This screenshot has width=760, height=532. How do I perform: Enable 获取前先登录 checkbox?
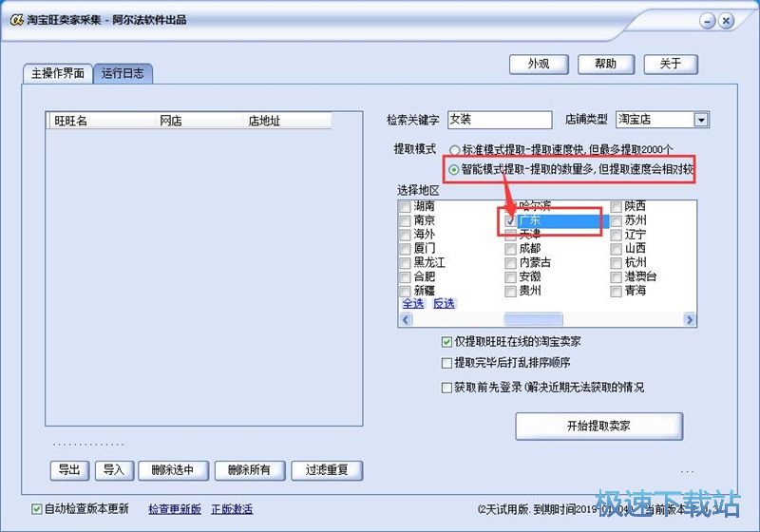446,388
